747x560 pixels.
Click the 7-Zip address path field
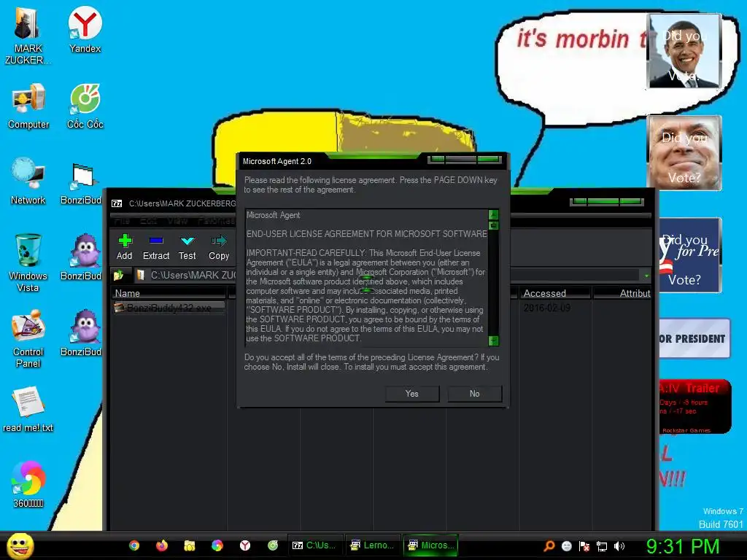point(386,275)
